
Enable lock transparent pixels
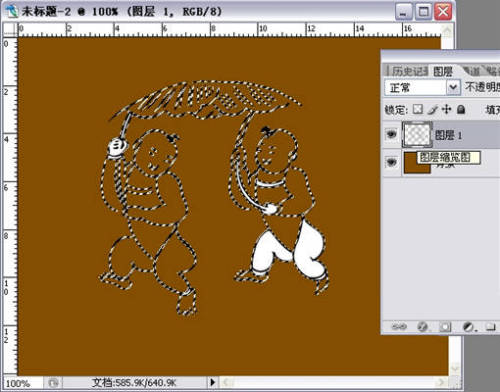(418, 109)
